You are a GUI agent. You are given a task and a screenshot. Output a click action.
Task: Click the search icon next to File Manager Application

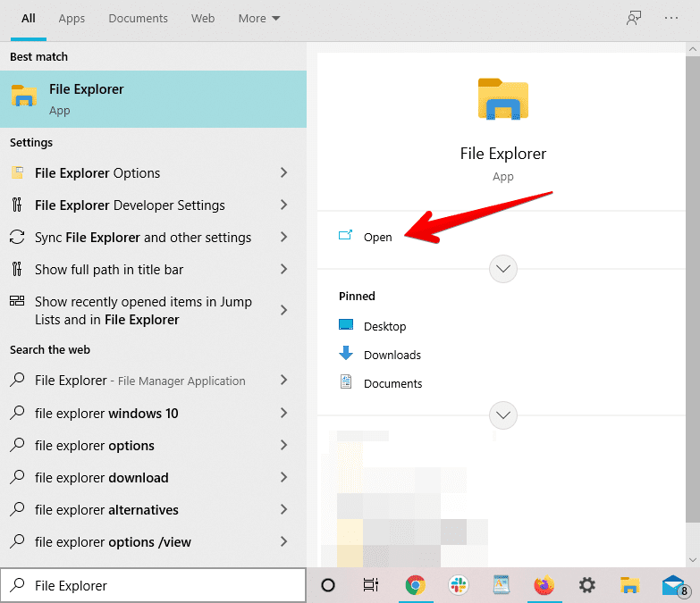coord(17,380)
